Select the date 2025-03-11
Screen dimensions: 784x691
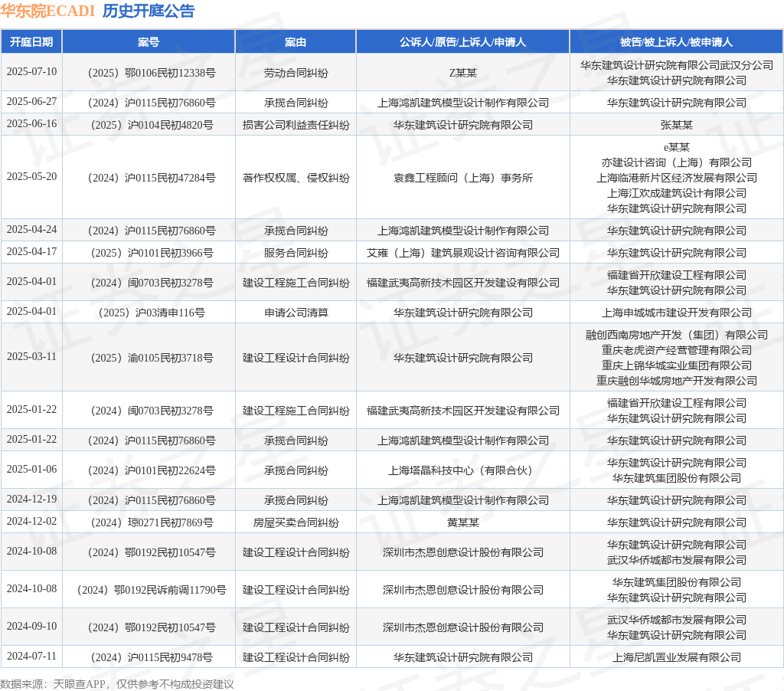pos(31,357)
